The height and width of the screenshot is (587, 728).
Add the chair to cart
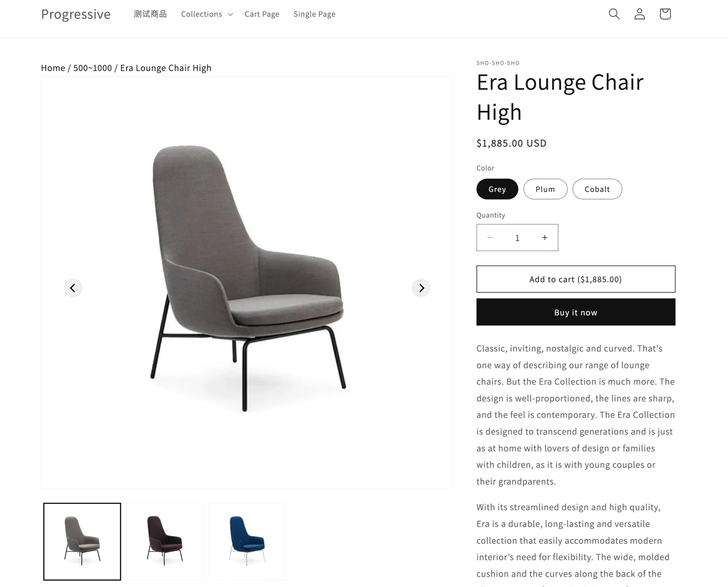click(x=576, y=279)
